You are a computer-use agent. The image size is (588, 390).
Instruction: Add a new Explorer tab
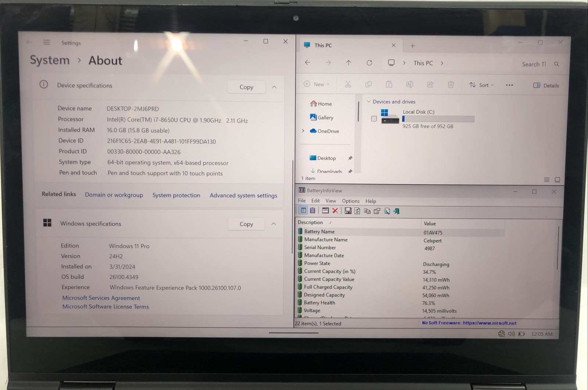tap(412, 46)
